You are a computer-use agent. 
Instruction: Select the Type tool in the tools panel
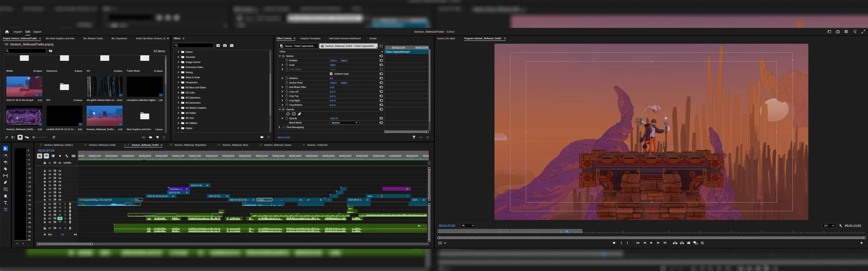point(5,203)
